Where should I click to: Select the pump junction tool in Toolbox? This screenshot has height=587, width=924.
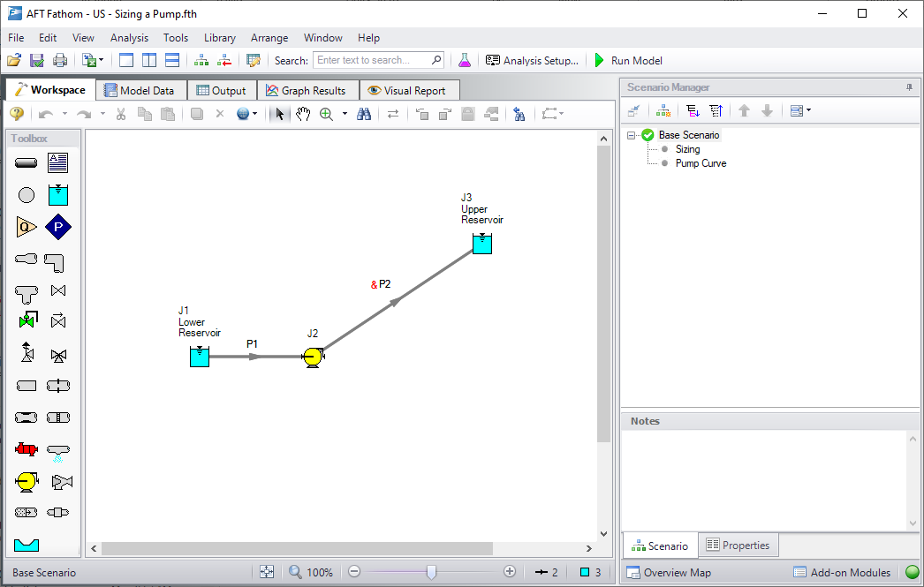click(x=27, y=481)
